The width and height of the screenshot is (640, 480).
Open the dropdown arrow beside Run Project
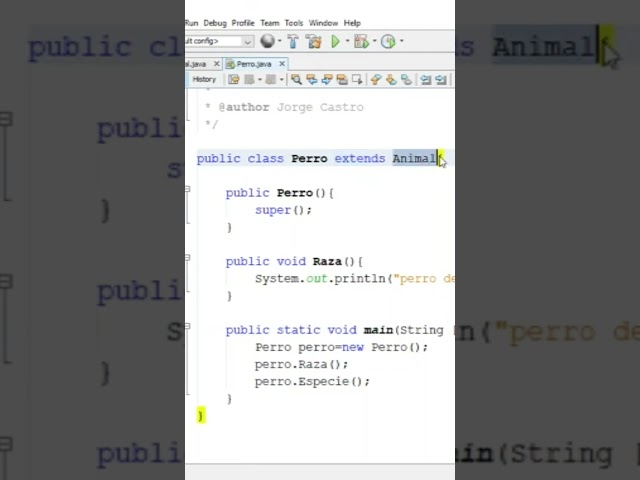click(x=347, y=41)
